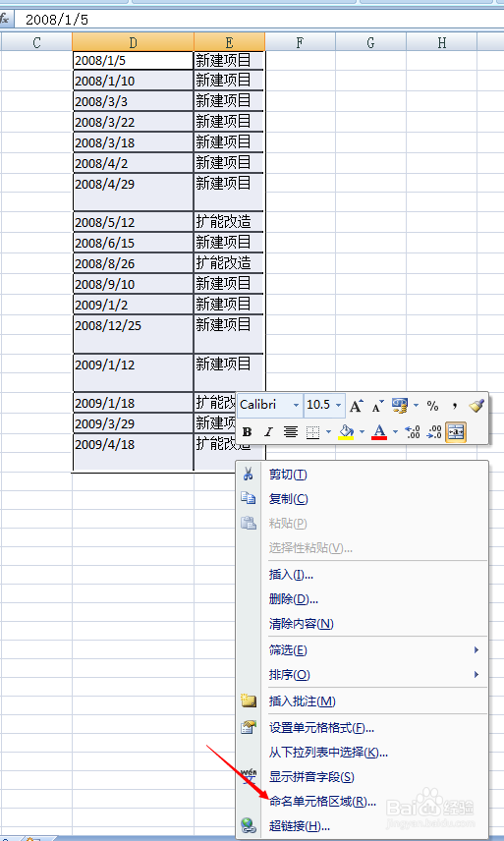
Task: Click the insert comment note icon
Action: point(249,701)
